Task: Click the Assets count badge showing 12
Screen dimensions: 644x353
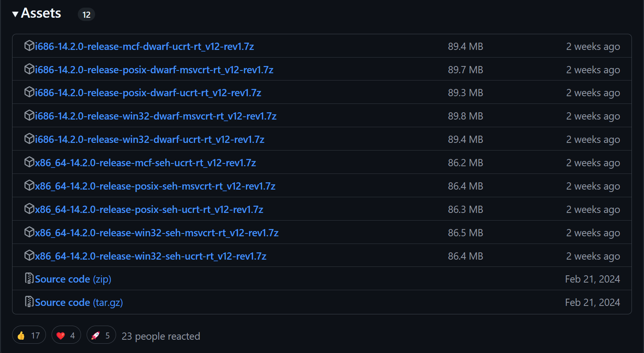Action: [86, 15]
